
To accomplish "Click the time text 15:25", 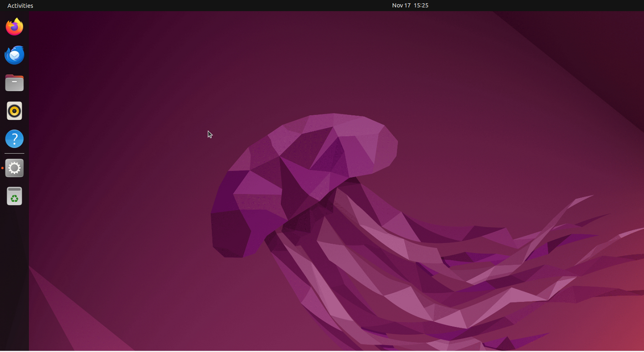I will [421, 5].
